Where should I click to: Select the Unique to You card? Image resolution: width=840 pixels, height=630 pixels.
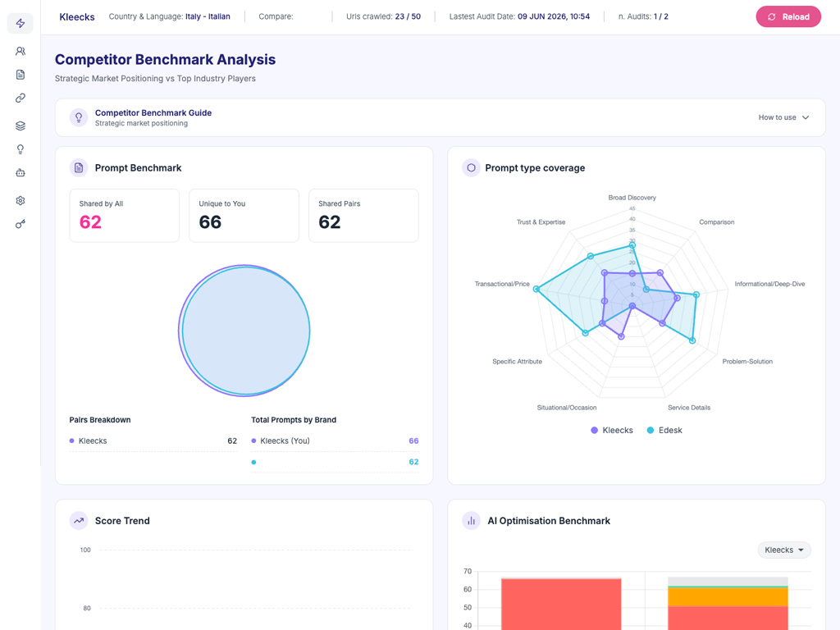[x=244, y=216]
